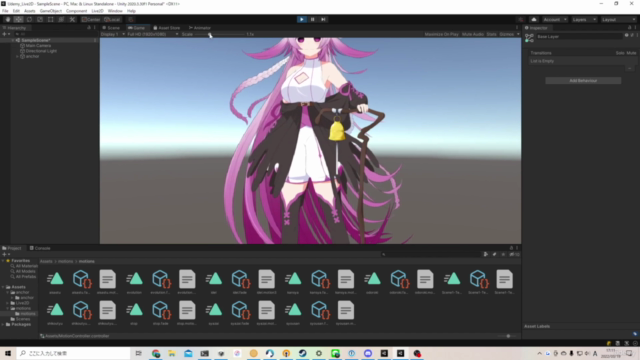Select the idel motion3 text asset
640x360 pixels.
coord(267,282)
